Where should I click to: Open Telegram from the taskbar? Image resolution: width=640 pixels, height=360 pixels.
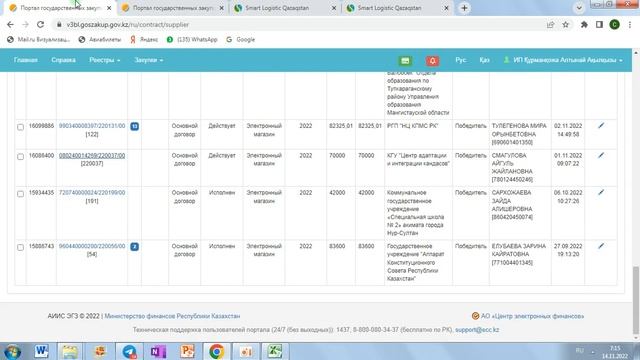129,351
